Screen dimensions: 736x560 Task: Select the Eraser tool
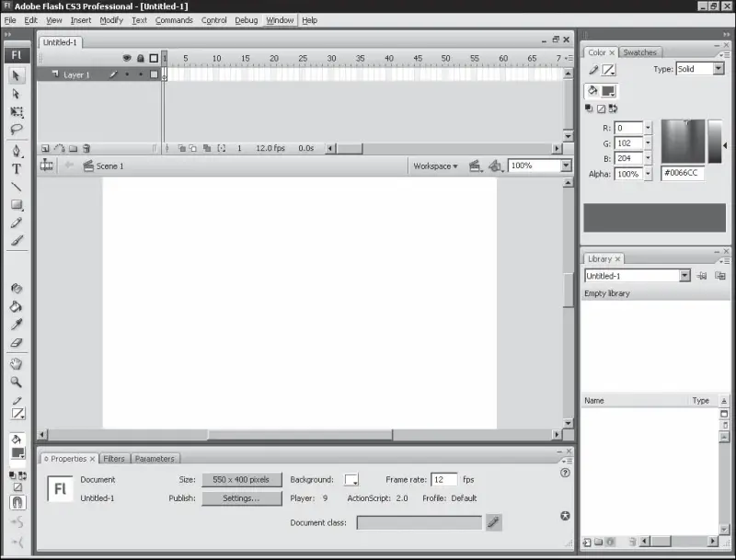click(x=17, y=343)
